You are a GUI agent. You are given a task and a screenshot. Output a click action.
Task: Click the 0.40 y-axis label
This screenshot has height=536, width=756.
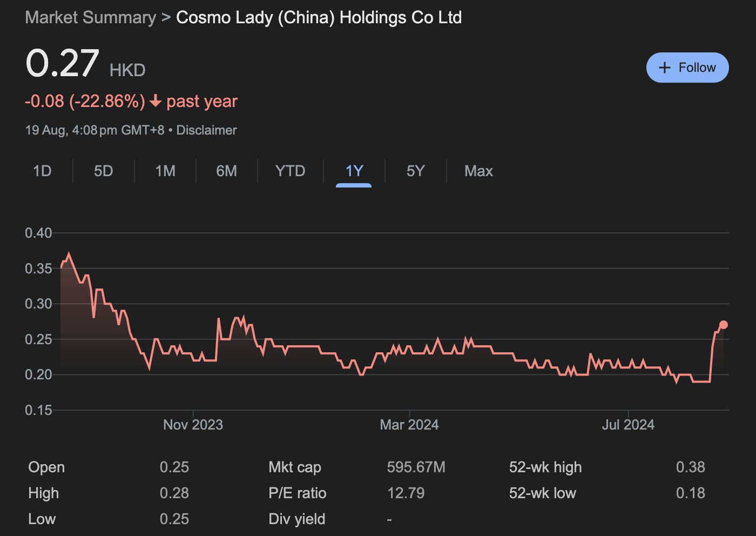pos(38,233)
